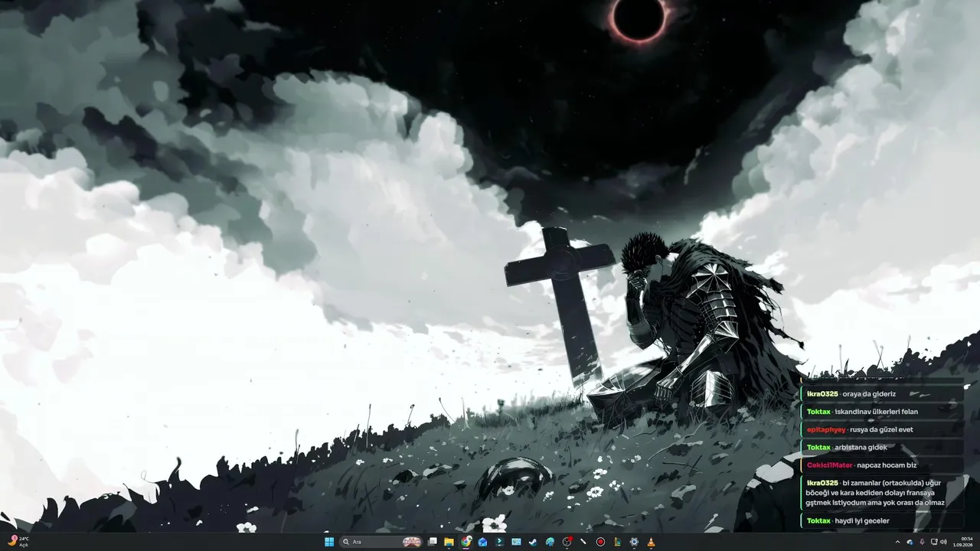Open the yellow-and-teal app icon on the taskbar
The image size is (980, 551).
tap(617, 542)
